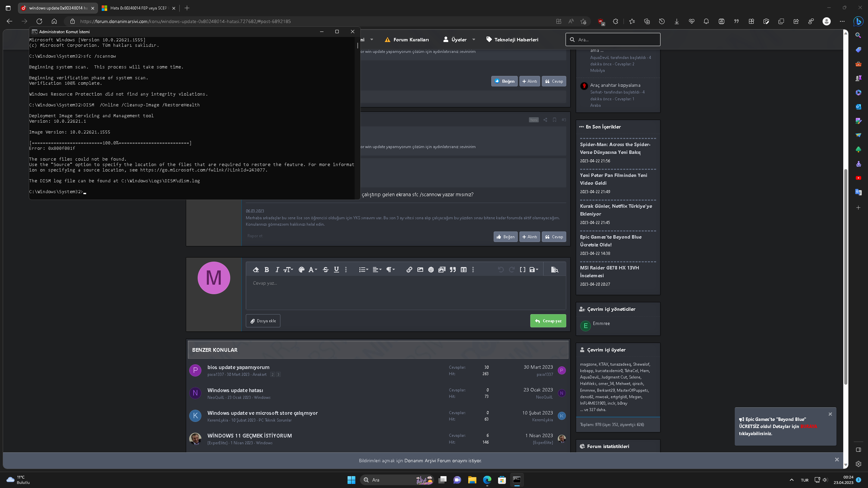The image size is (868, 488).
Task: Click the Cevap yaz reply text area
Action: click(x=406, y=293)
